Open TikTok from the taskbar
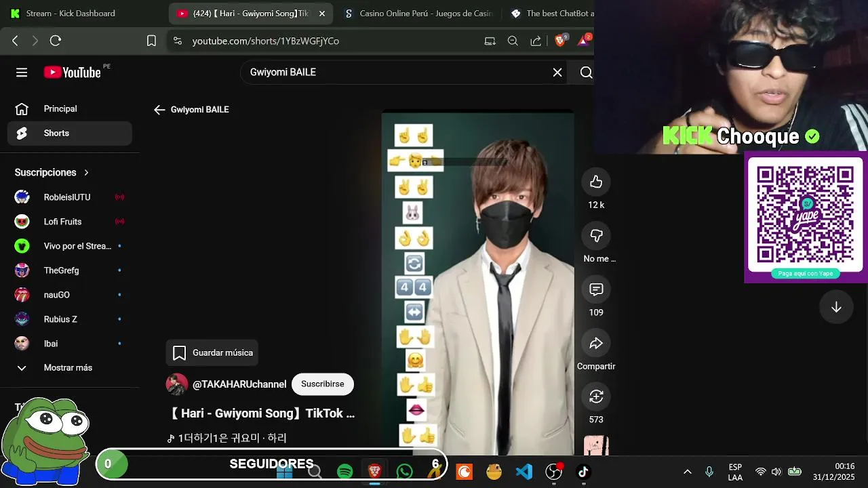 (583, 471)
